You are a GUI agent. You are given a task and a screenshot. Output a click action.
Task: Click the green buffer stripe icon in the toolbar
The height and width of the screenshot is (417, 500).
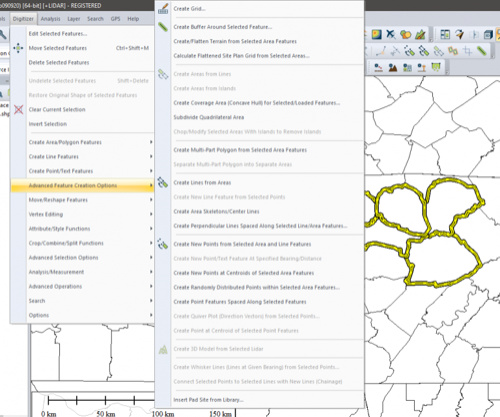click(x=481, y=51)
